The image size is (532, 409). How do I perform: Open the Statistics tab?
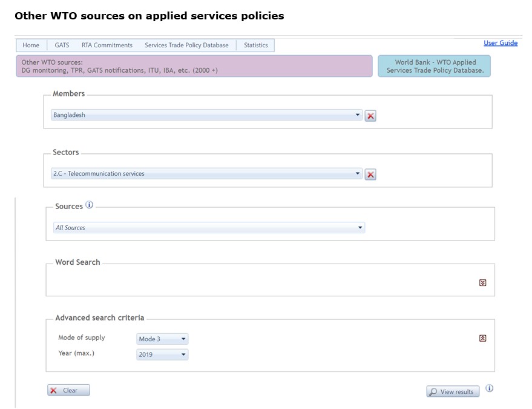pyautogui.click(x=256, y=45)
